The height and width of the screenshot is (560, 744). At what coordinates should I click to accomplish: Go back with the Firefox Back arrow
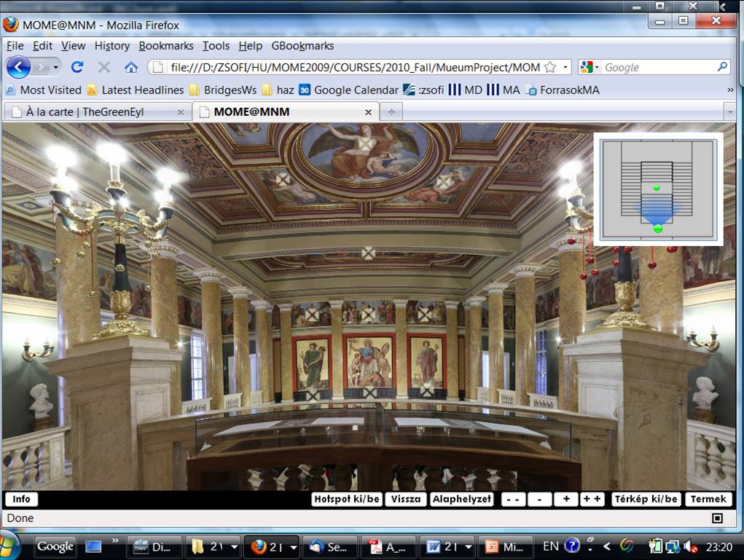(18, 67)
